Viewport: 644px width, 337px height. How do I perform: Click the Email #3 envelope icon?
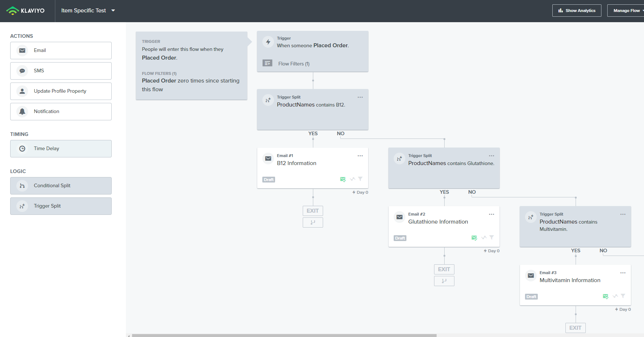pos(531,276)
